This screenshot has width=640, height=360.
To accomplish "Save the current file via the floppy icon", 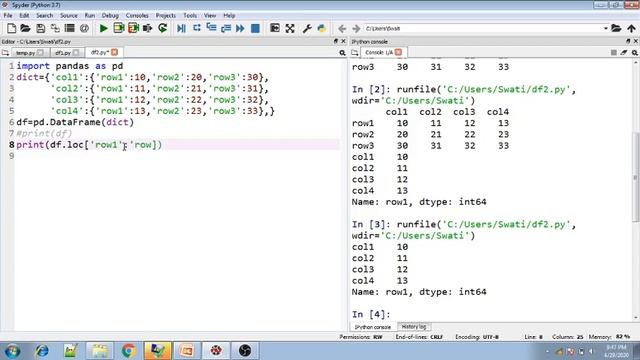I will tap(40, 28).
